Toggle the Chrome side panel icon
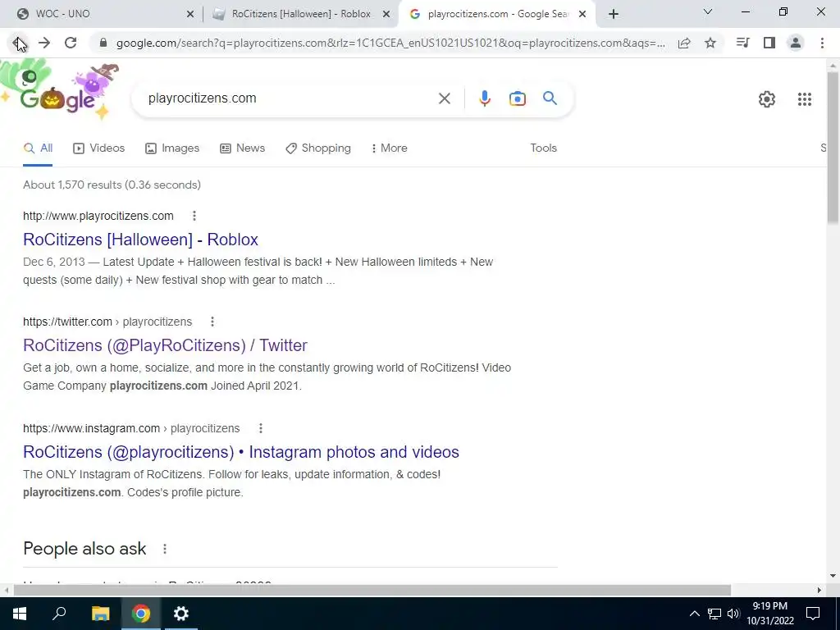Screen dimensions: 840x630 point(769,43)
